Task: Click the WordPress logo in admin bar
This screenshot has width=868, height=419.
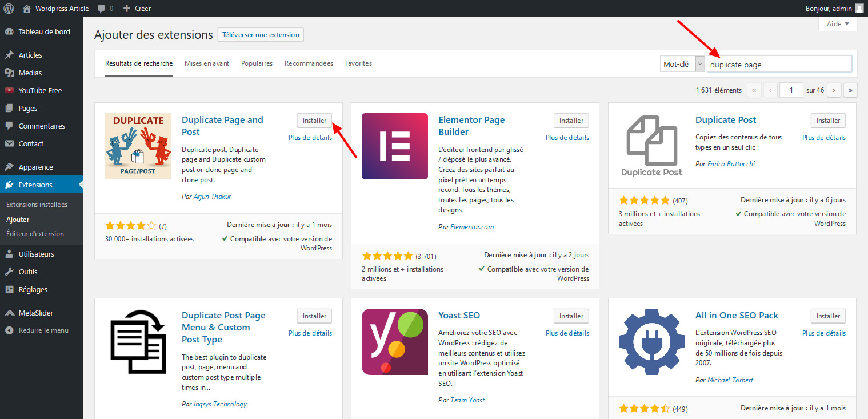Action: pyautogui.click(x=9, y=9)
